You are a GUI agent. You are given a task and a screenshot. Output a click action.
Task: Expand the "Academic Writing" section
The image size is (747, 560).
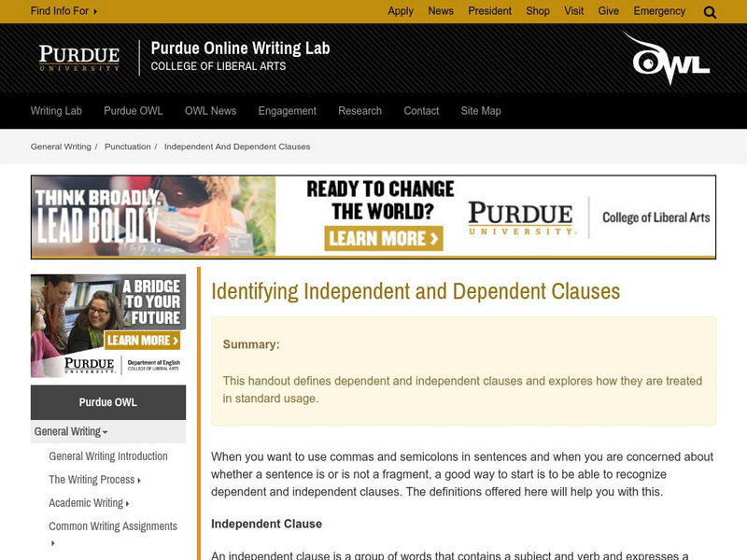[86, 502]
